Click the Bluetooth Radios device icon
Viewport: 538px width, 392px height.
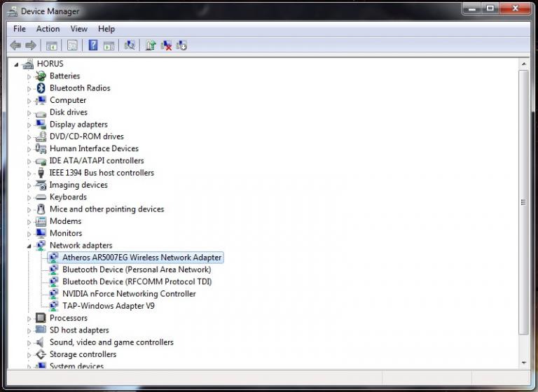[x=41, y=88]
